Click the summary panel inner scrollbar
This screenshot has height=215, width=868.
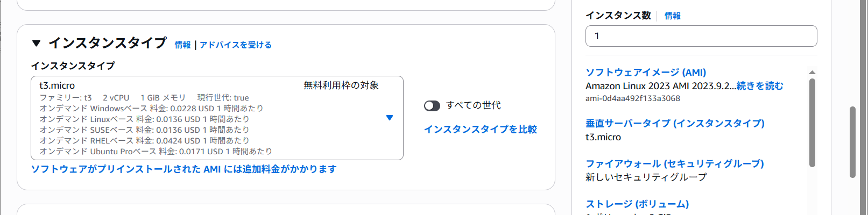(x=812, y=123)
